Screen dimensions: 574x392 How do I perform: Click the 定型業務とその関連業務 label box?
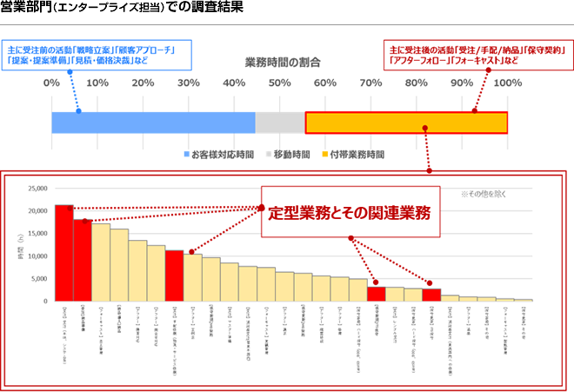351,210
